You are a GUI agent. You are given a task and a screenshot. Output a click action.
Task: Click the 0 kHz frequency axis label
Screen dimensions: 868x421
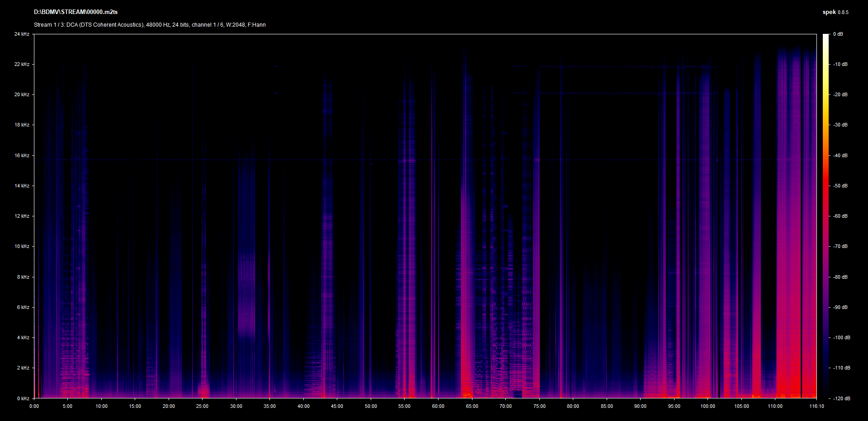point(23,398)
